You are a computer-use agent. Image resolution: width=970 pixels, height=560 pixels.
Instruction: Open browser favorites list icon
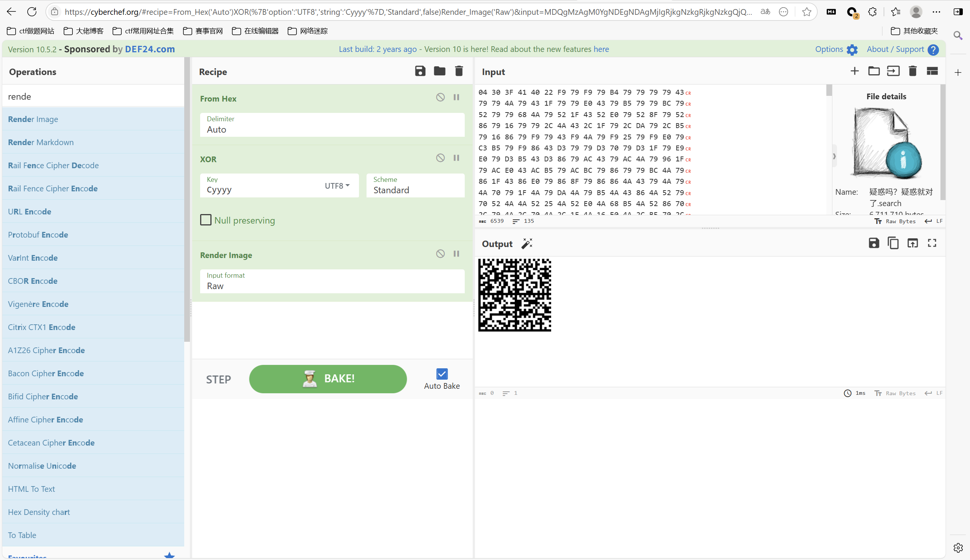coord(895,12)
